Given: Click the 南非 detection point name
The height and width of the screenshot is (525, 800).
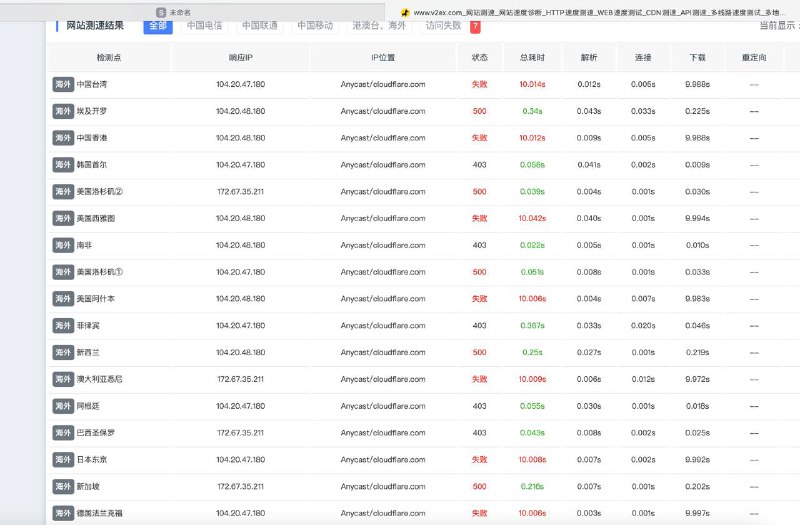Looking at the screenshot, I should [84, 245].
